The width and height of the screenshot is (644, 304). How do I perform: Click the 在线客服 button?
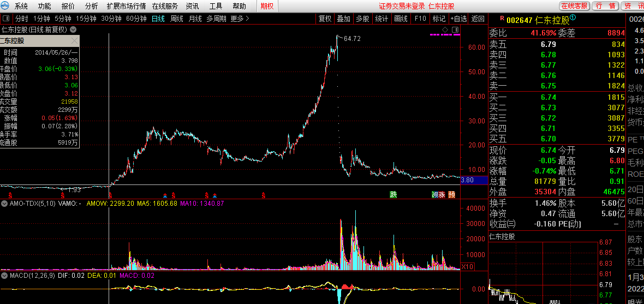click(574, 6)
